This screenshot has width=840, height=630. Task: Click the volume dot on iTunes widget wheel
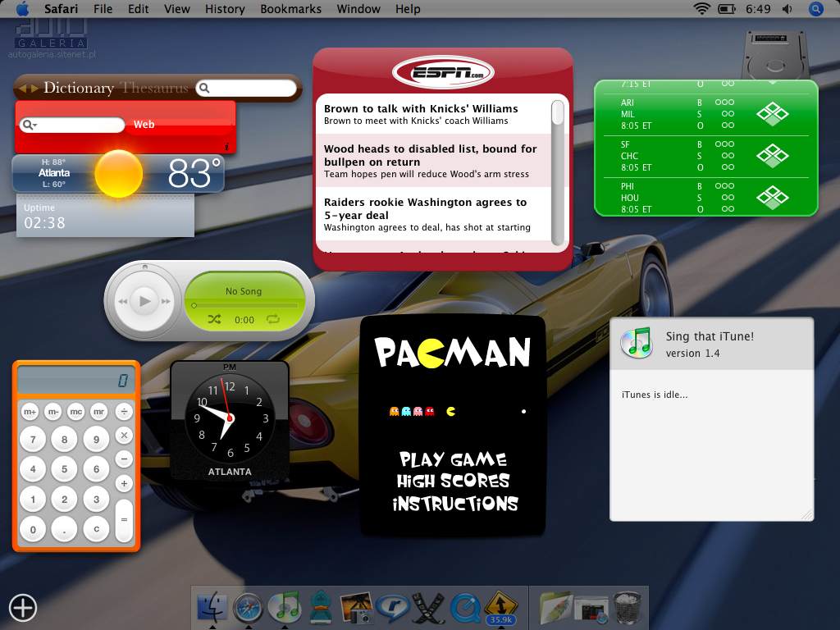144,267
